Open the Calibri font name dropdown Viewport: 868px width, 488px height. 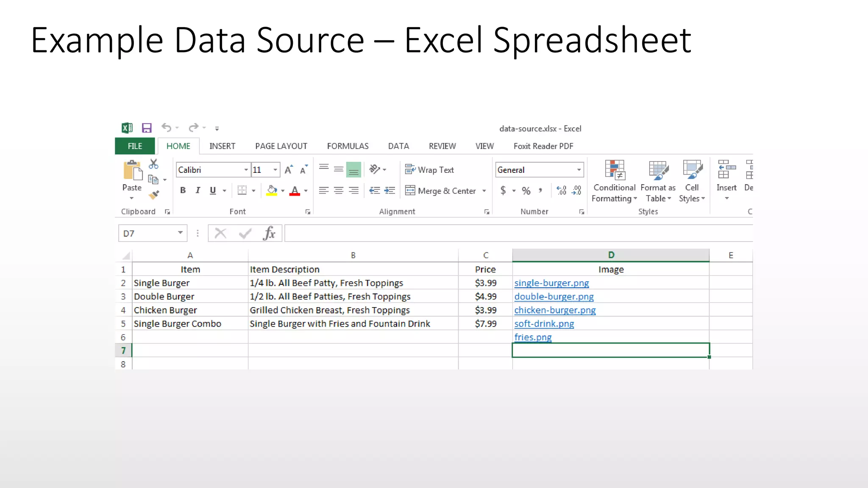click(x=246, y=170)
